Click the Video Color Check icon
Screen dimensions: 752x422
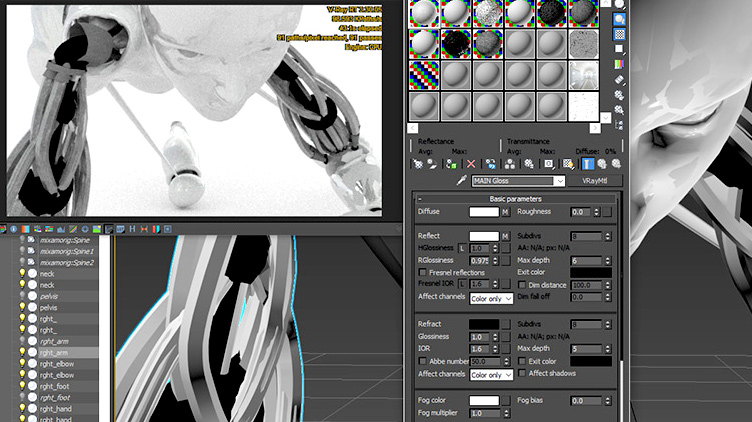[x=619, y=64]
